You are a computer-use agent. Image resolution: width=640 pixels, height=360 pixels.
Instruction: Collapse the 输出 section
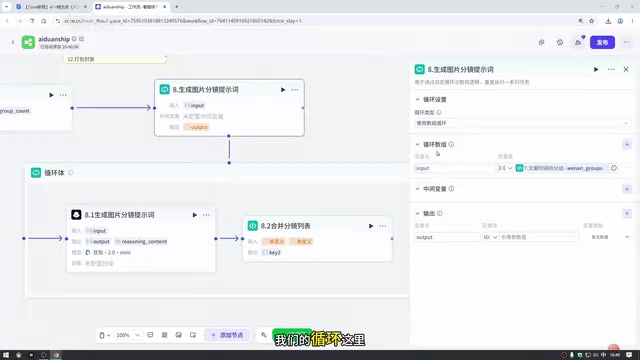[x=417, y=213]
